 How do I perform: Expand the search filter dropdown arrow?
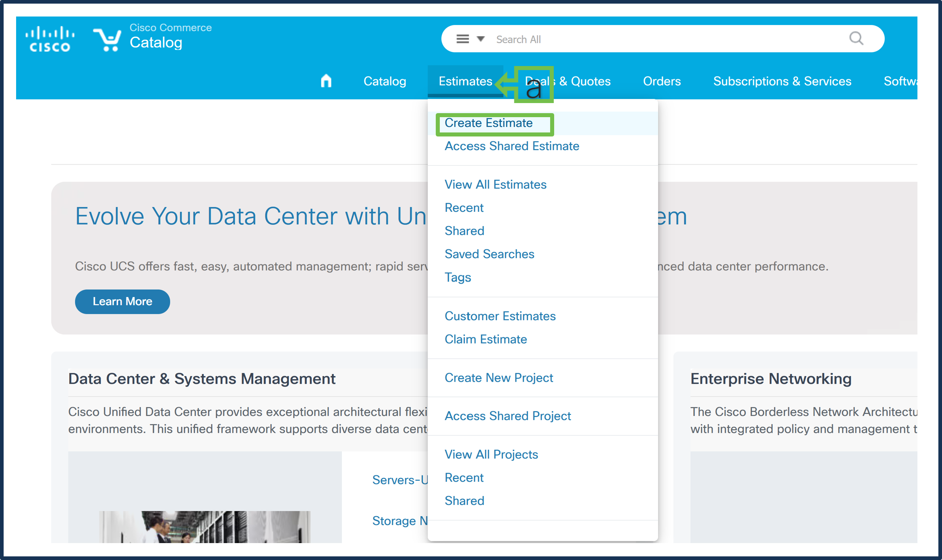(480, 39)
